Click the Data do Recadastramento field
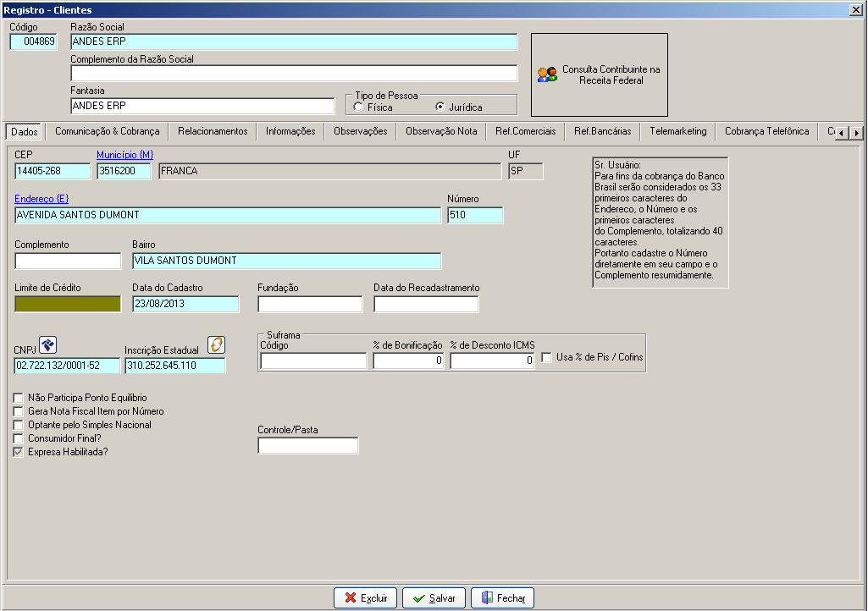Viewport: 868px width, 611px height. pos(426,304)
